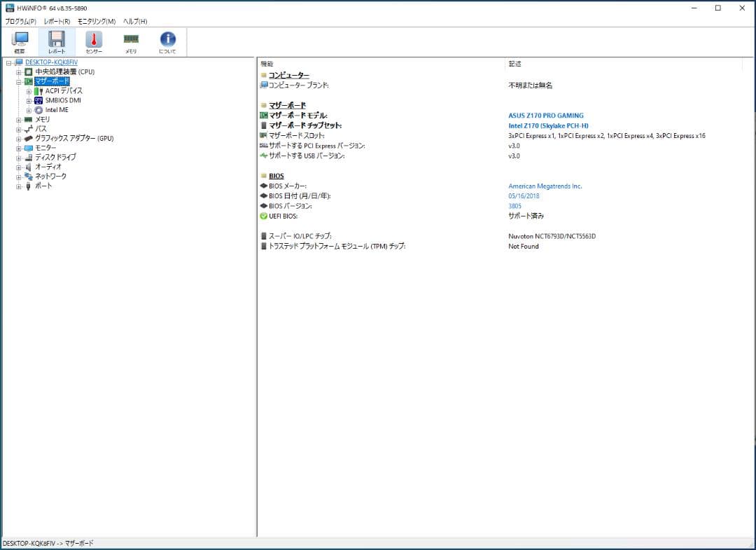Expand the ディスク ドライブ tree node

tap(19, 158)
